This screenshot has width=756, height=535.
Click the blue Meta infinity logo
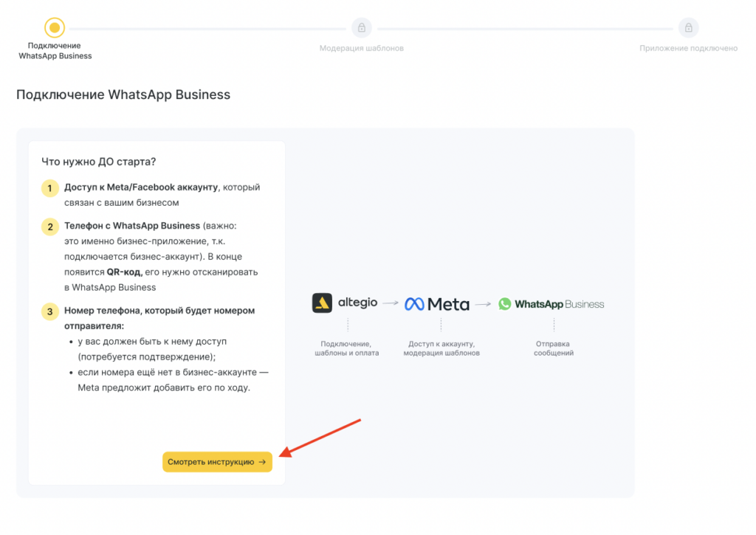click(414, 304)
